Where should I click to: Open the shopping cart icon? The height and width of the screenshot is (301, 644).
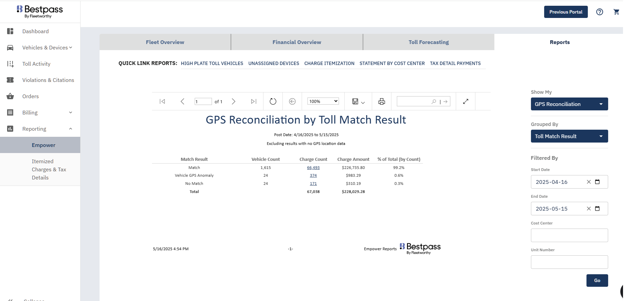616,12
